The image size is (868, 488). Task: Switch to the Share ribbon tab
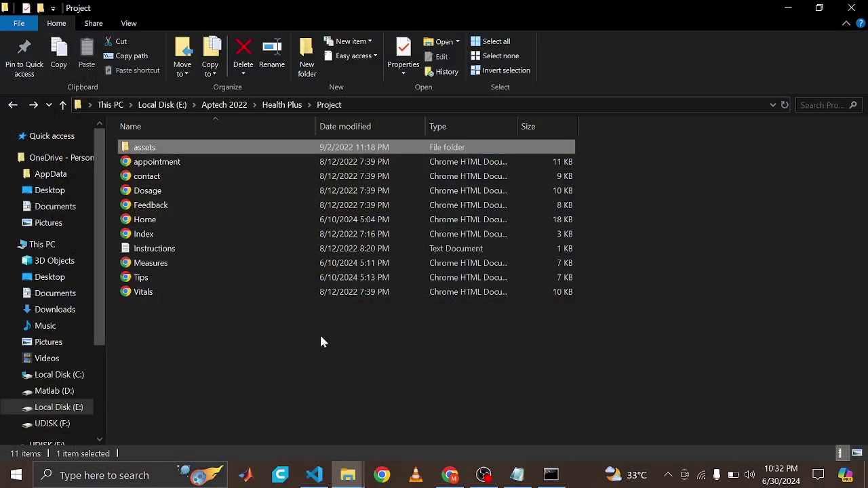pos(94,23)
